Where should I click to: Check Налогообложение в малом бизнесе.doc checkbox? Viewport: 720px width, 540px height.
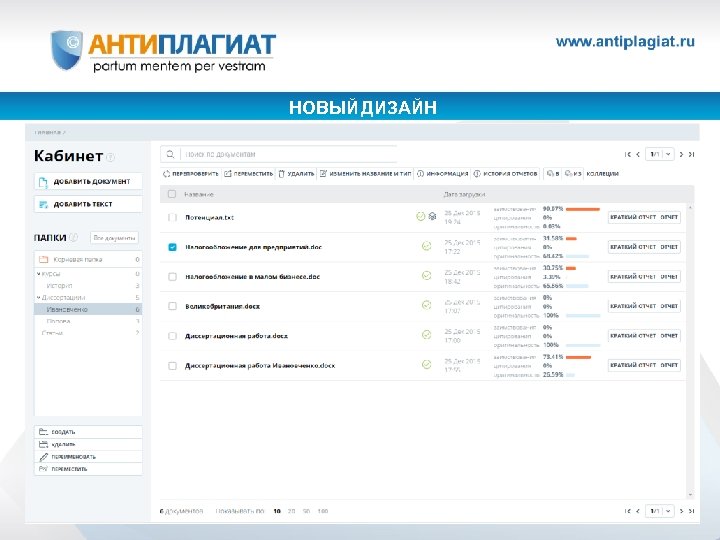click(x=172, y=276)
